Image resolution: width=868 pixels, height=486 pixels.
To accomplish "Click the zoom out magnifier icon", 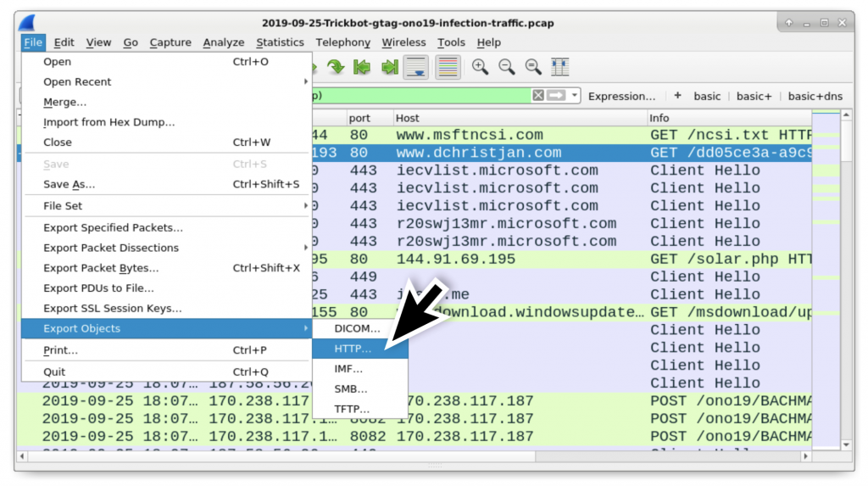I will pyautogui.click(x=507, y=67).
